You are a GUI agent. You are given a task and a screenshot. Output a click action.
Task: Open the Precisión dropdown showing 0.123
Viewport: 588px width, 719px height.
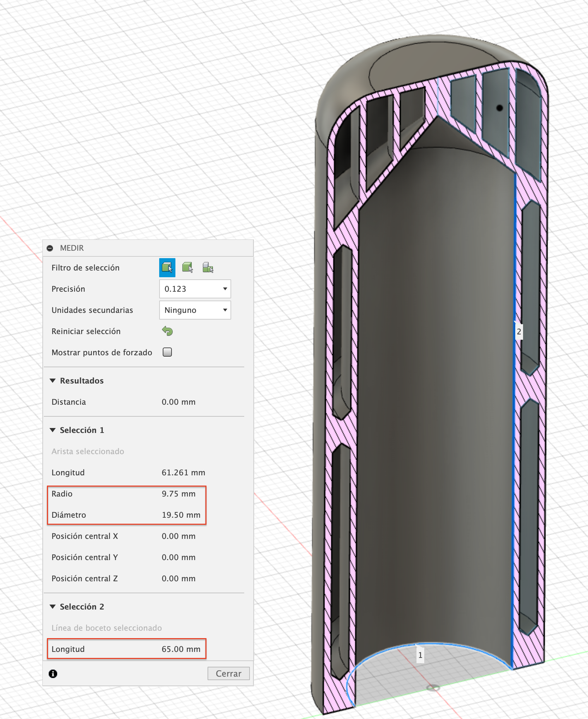[195, 289]
